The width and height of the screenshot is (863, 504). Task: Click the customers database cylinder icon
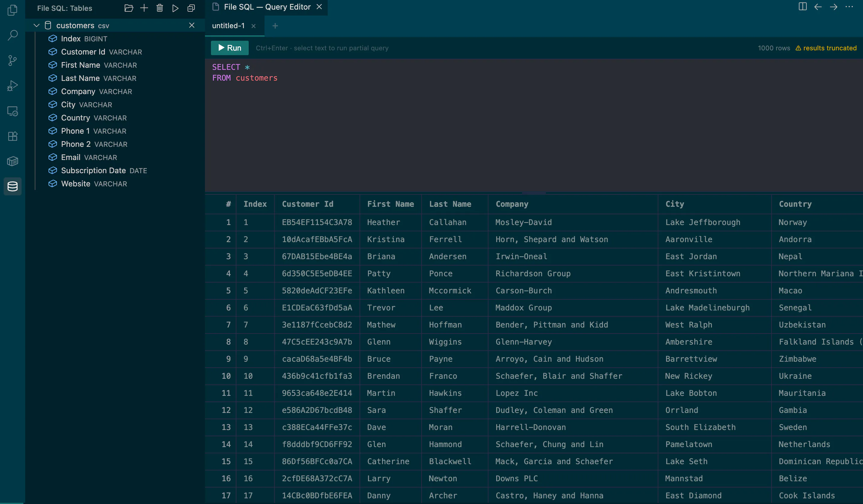(x=48, y=25)
